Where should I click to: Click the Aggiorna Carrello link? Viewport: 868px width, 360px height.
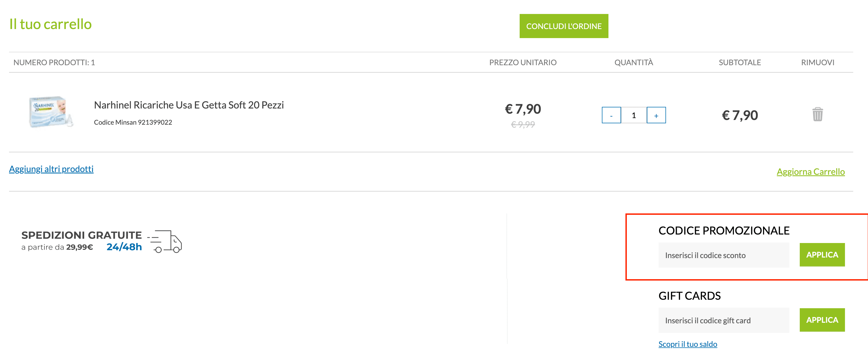(x=810, y=172)
